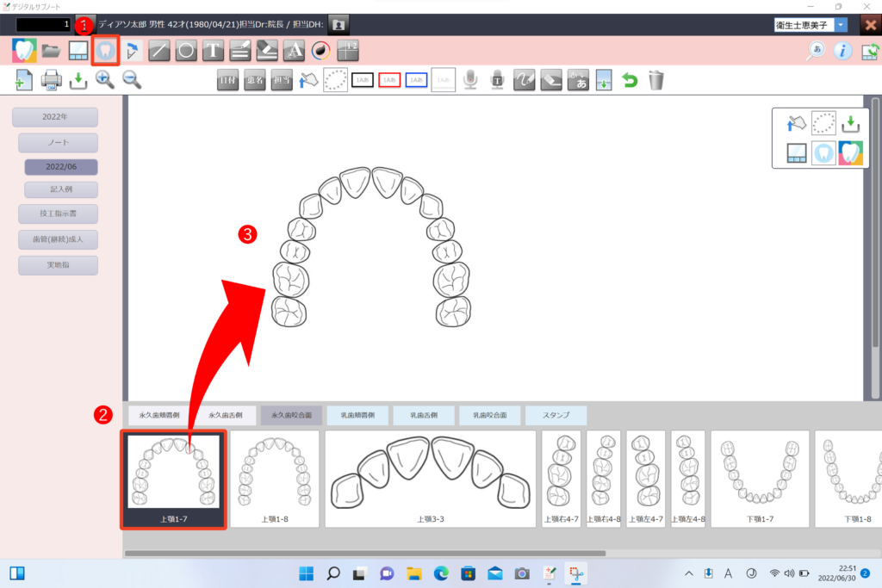Image resolution: width=882 pixels, height=588 pixels.
Task: Switch to the 乳歯咬合面 tab
Action: 489,415
